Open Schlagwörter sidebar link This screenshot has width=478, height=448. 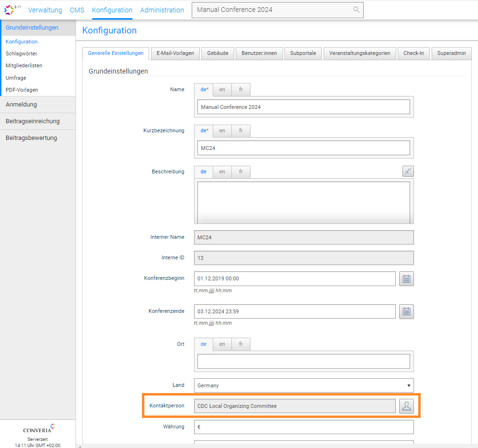(22, 53)
